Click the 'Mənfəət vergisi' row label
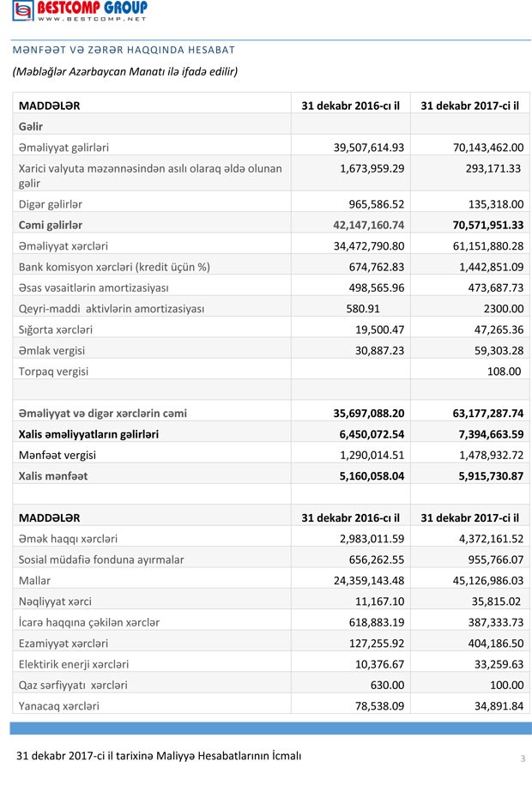Screen dimensions: 532x798 [57, 455]
